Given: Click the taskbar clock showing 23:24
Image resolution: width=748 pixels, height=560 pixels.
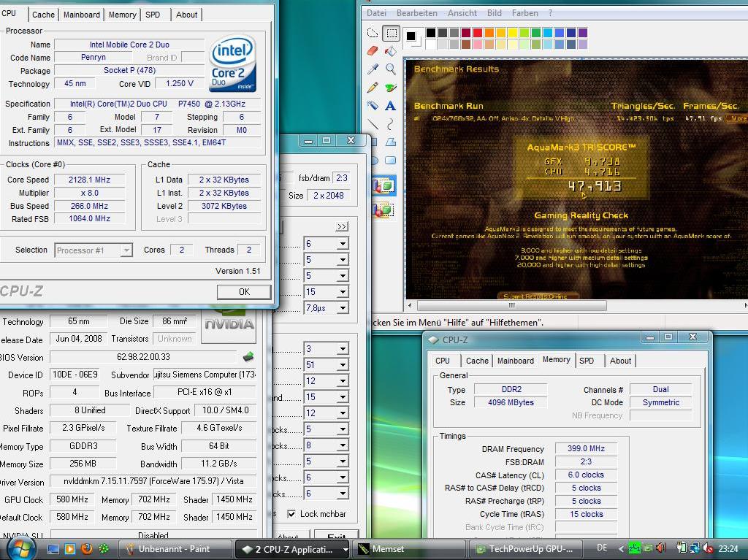Looking at the screenshot, I should click(728, 549).
